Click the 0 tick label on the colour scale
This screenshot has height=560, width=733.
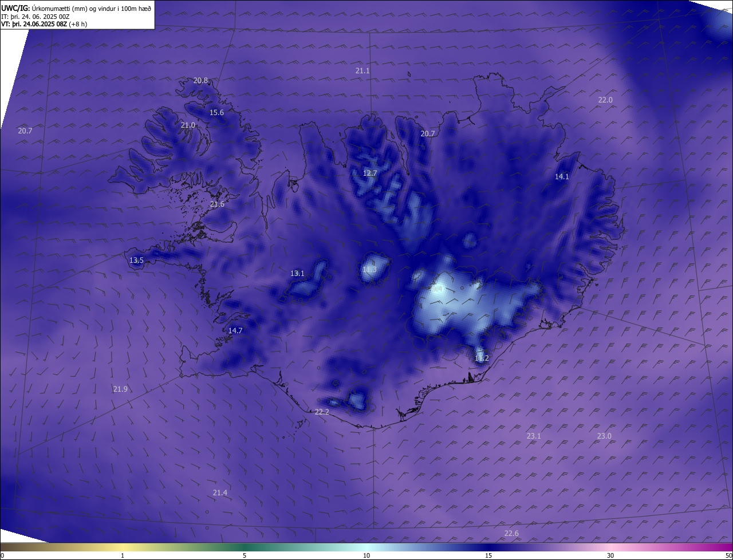click(x=2, y=555)
